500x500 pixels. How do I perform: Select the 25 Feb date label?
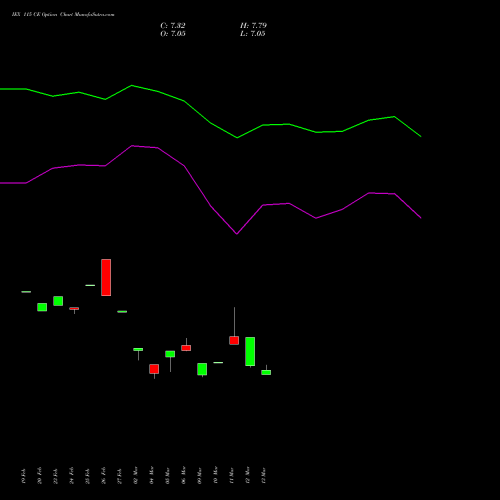point(87,476)
